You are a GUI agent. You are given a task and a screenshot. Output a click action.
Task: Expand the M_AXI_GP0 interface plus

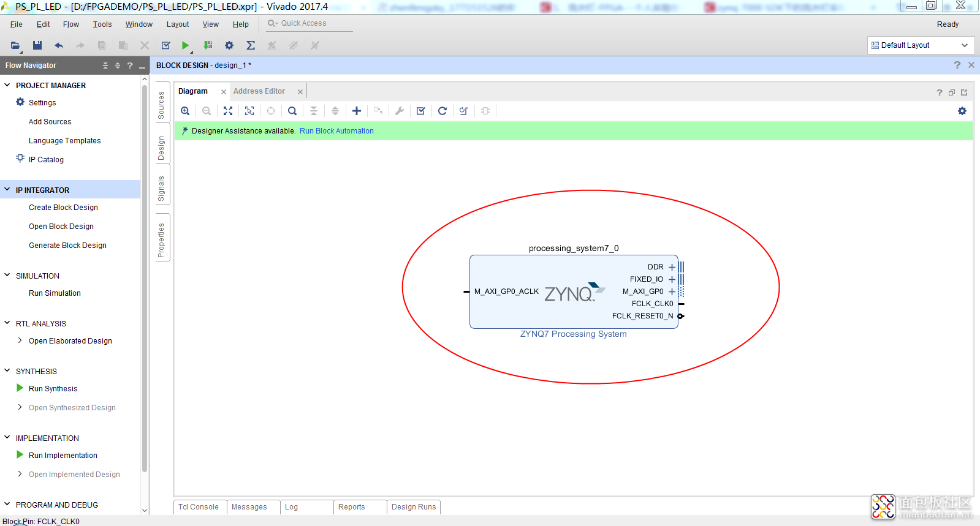pos(672,291)
